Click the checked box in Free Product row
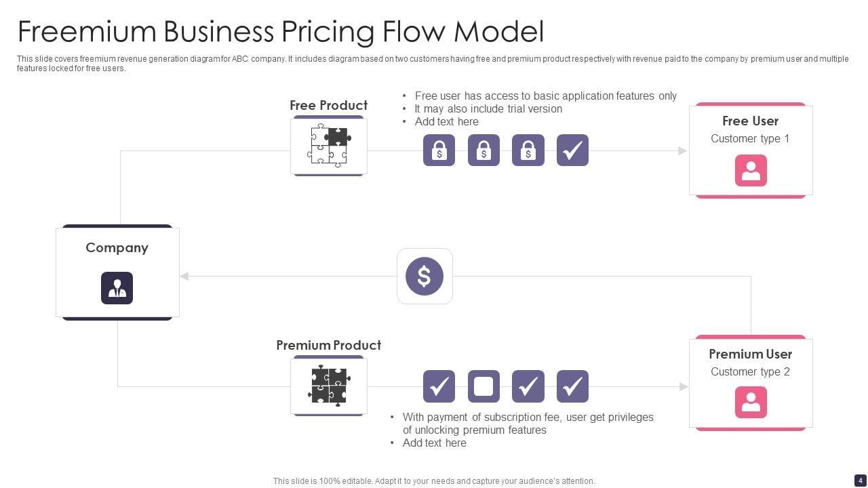 coord(572,150)
